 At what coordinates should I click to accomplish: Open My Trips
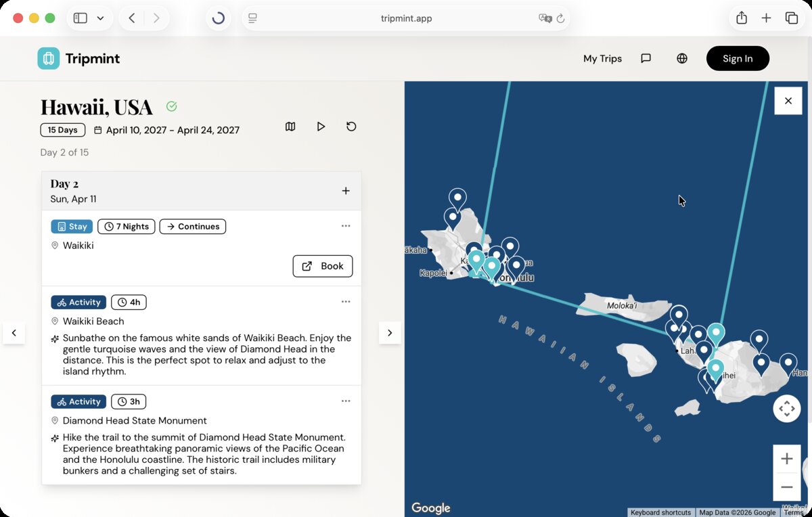[602, 58]
